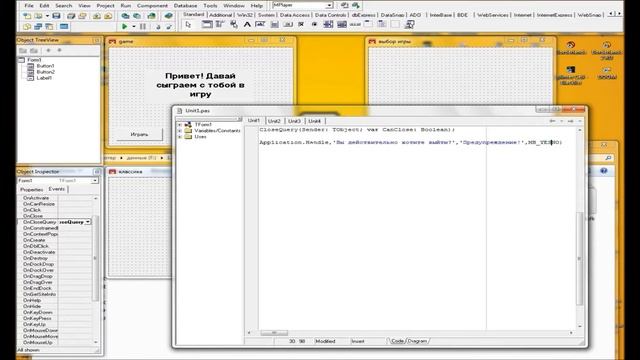Image resolution: width=640 pixels, height=360 pixels.
Task: Open the Component menu
Action: [x=152, y=6]
